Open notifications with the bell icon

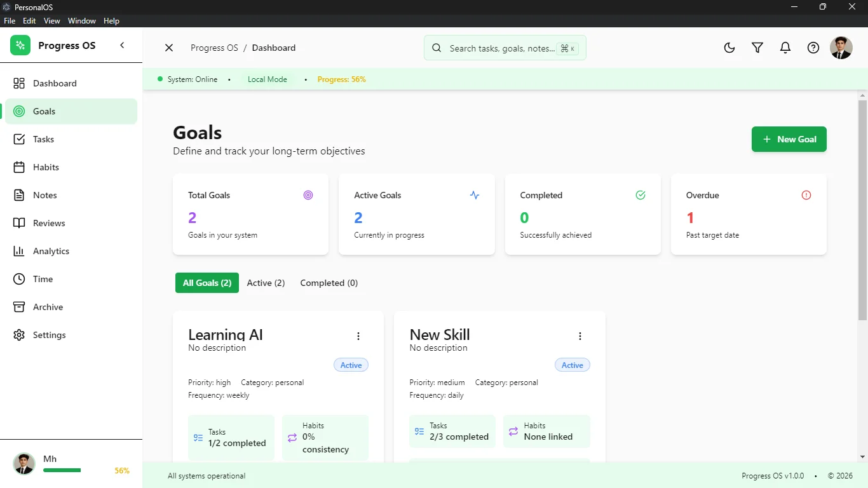coord(785,48)
